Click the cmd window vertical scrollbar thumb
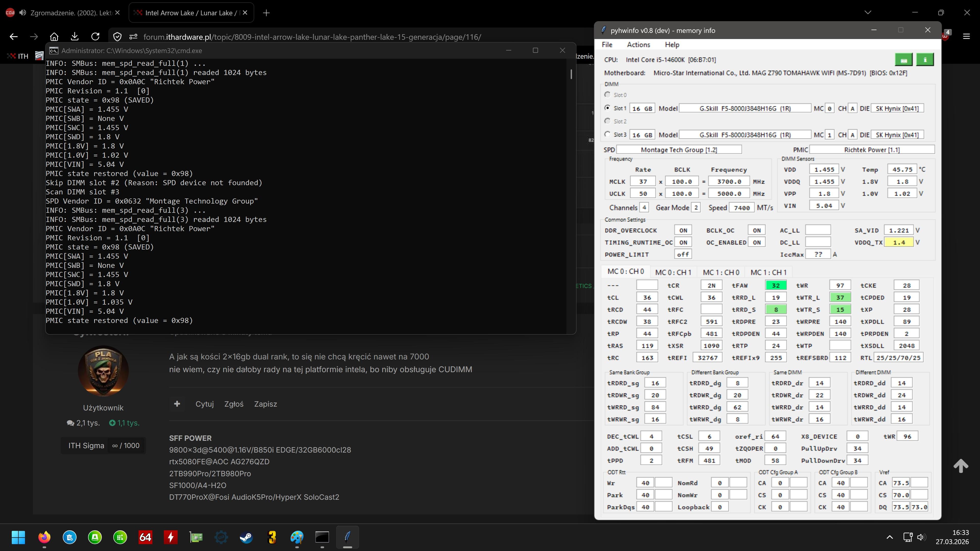 tap(571, 74)
